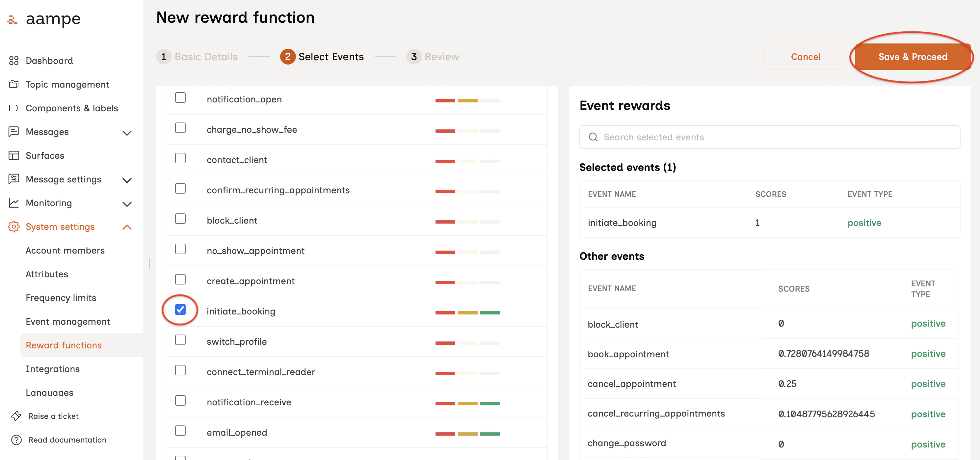
Task: Click the Raise a ticket icon
Action: pyautogui.click(x=16, y=416)
